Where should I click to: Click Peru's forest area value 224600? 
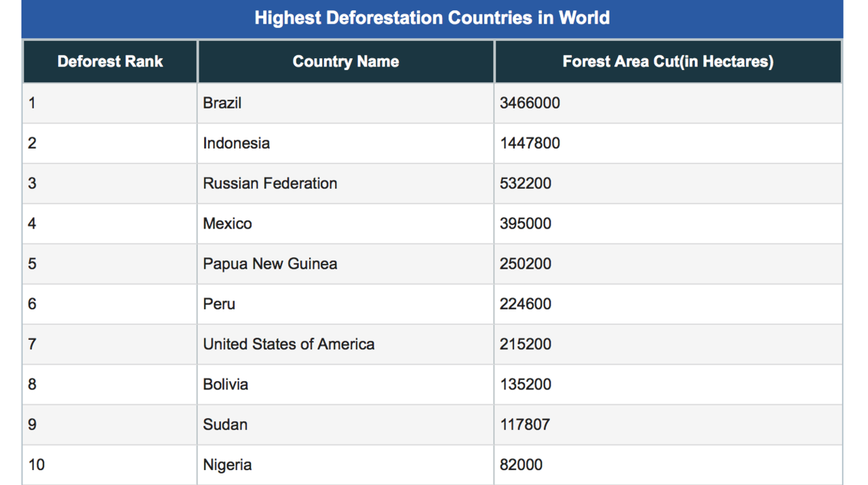526,304
